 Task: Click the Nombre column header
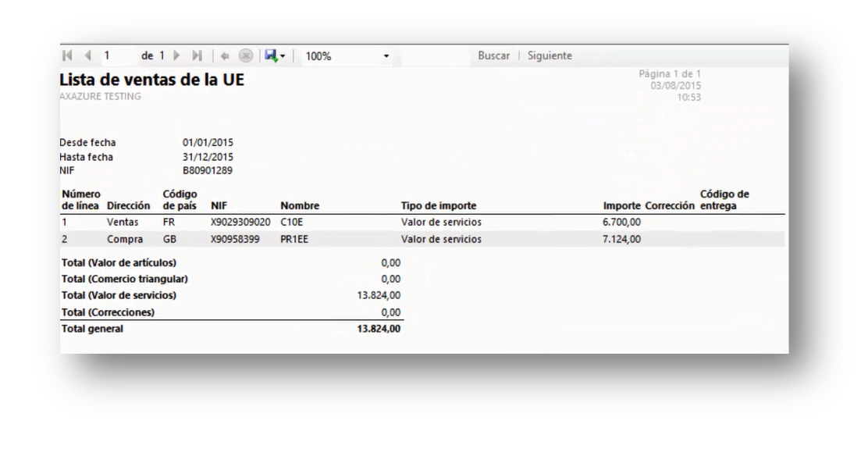click(x=300, y=205)
